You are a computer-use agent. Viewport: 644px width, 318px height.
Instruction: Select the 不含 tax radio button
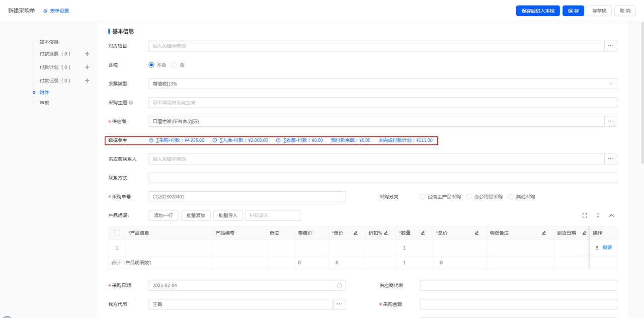[151, 65]
